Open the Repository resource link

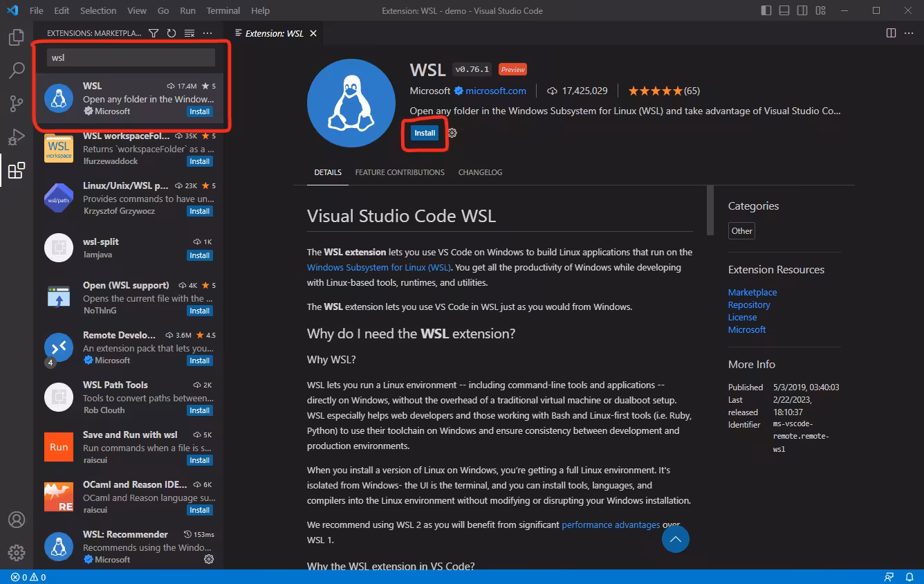pos(749,304)
